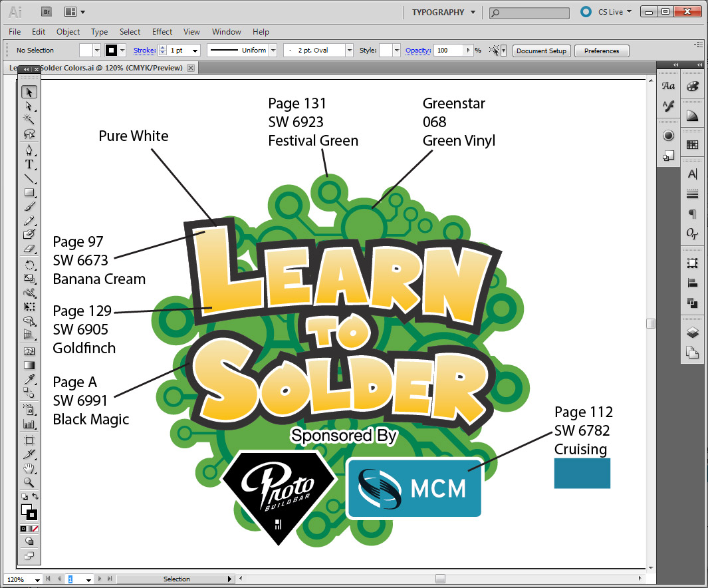
Task: Select the Gradient tool
Action: [29, 365]
